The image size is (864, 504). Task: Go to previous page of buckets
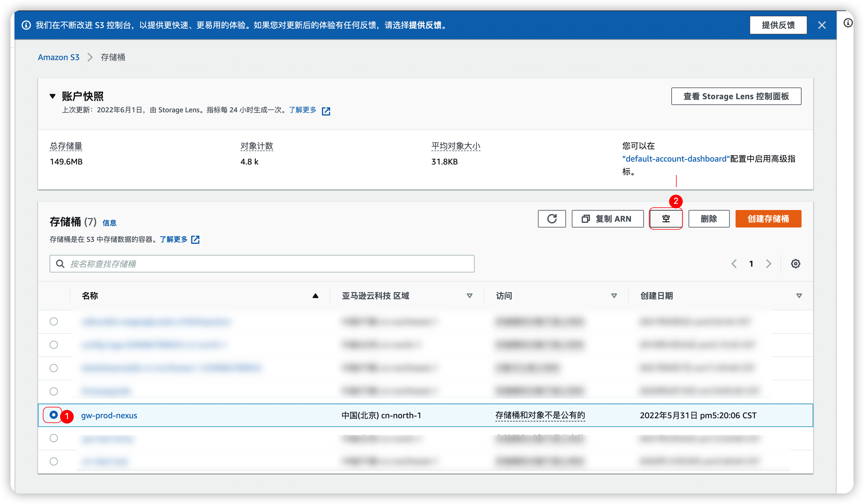pos(734,263)
